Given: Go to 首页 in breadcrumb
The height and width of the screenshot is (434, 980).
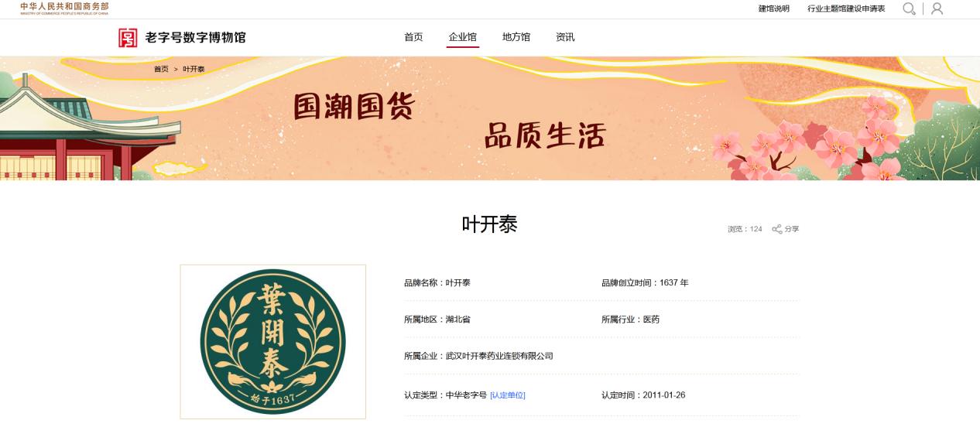Looking at the screenshot, I should (161, 69).
